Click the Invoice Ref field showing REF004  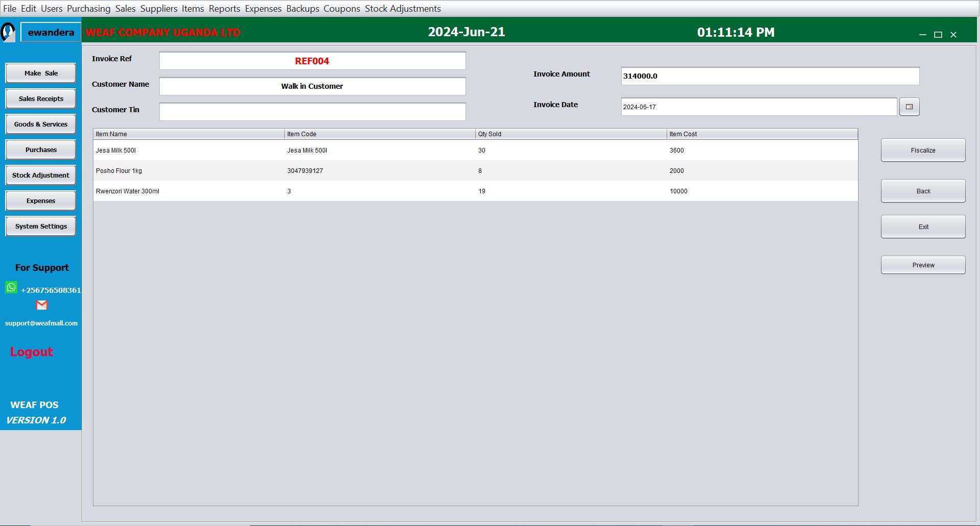pos(312,61)
